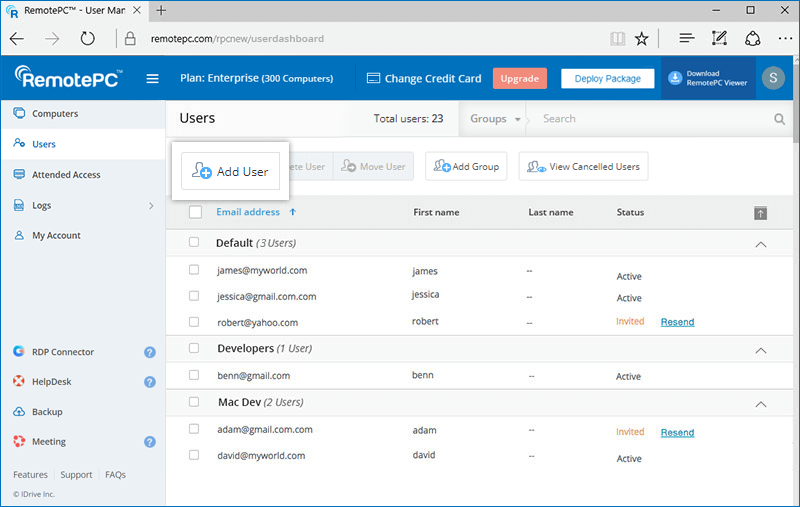Click the address bar URL

coord(237,39)
